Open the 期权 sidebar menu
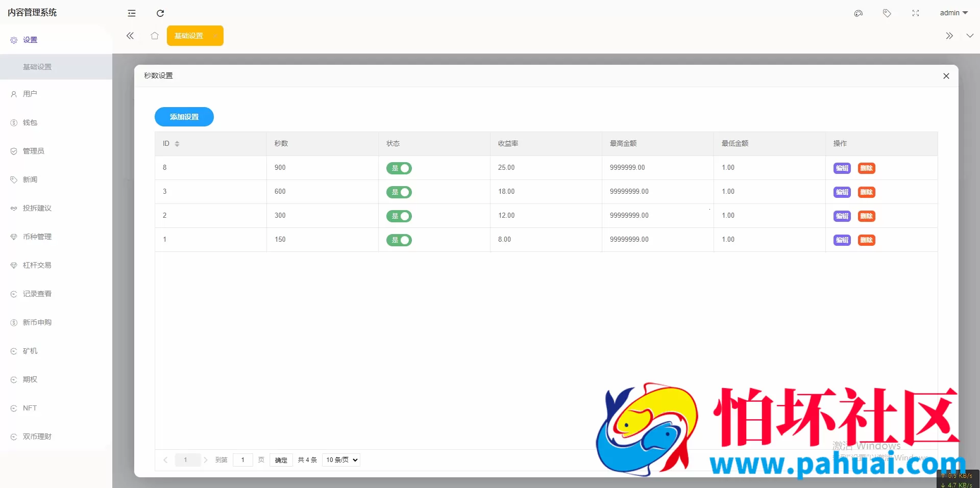Viewport: 980px width, 488px height. (56, 379)
